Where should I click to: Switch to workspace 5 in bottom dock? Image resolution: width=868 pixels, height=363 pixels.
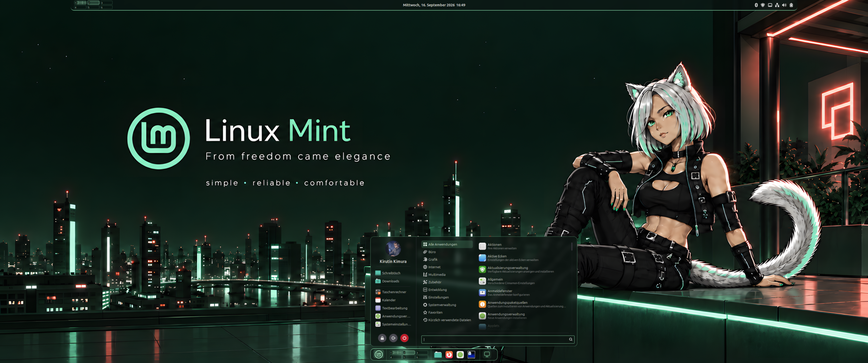[409, 357]
